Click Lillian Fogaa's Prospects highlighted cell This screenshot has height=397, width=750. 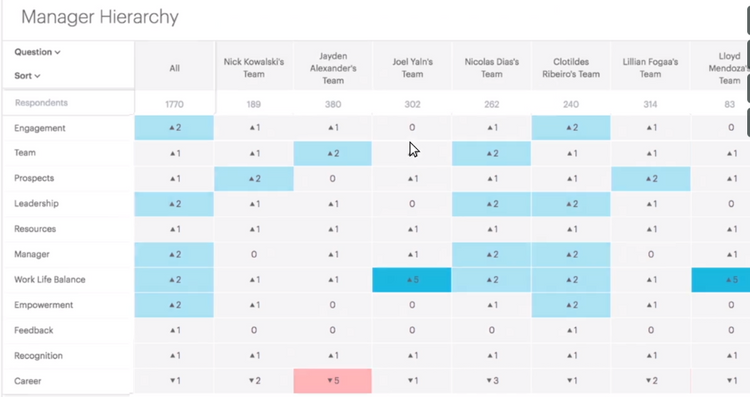(651, 178)
